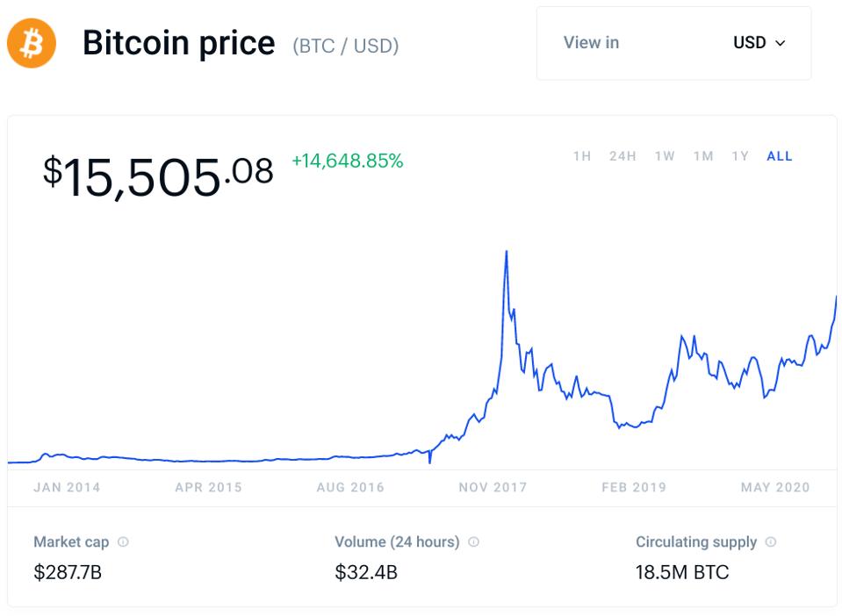
Task: Click the chevron next to USD
Action: [778, 42]
